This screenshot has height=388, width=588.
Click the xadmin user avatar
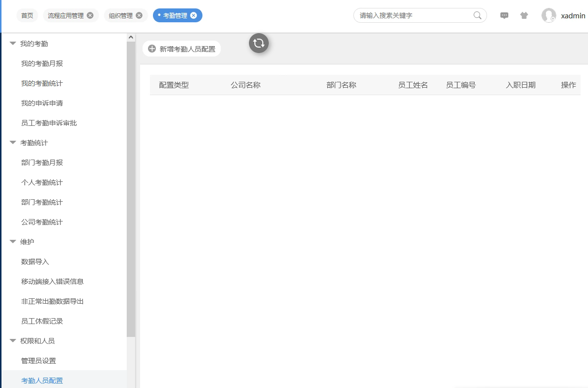tap(548, 15)
